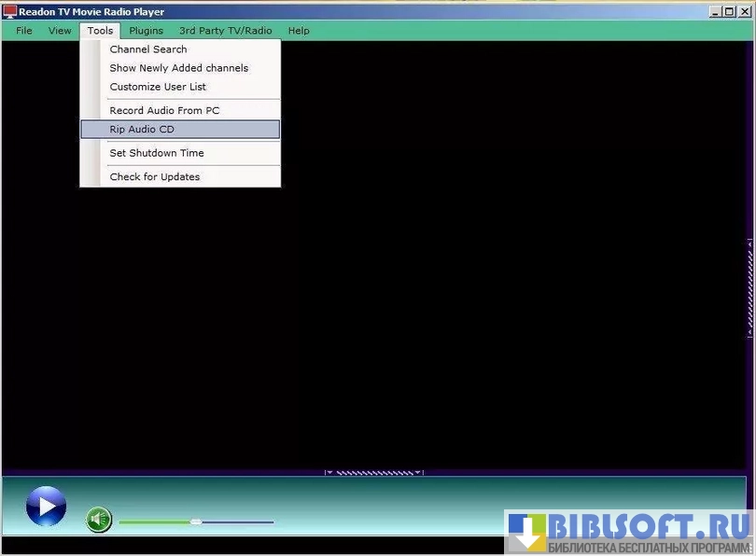The width and height of the screenshot is (756, 556).
Task: Collapse the bottom control panel handle
Action: (373, 472)
